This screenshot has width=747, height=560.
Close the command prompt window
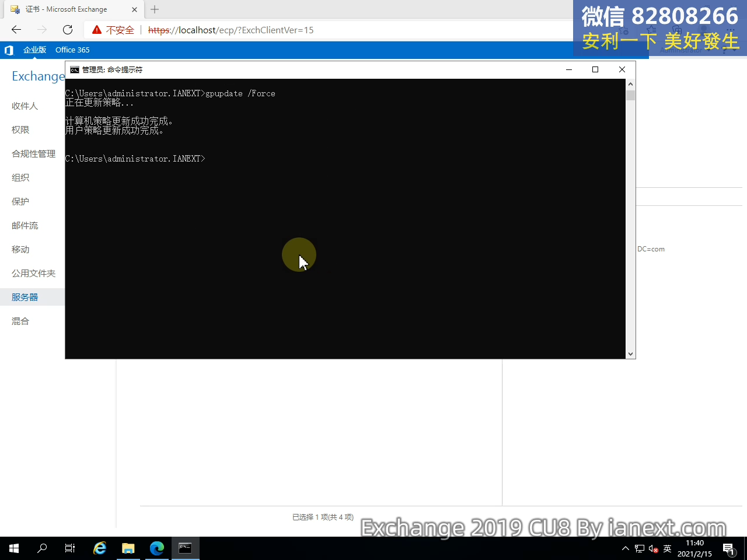pos(622,69)
